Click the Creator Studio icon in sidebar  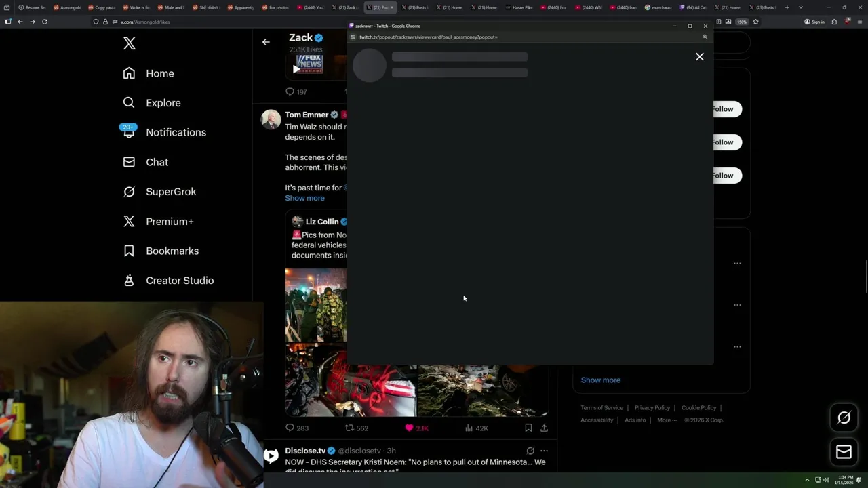(x=129, y=281)
